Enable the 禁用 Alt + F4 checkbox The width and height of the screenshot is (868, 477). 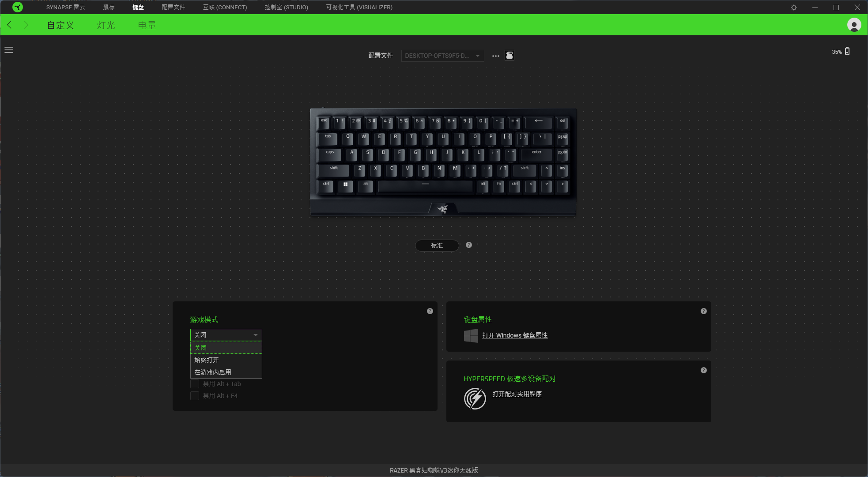tap(195, 396)
